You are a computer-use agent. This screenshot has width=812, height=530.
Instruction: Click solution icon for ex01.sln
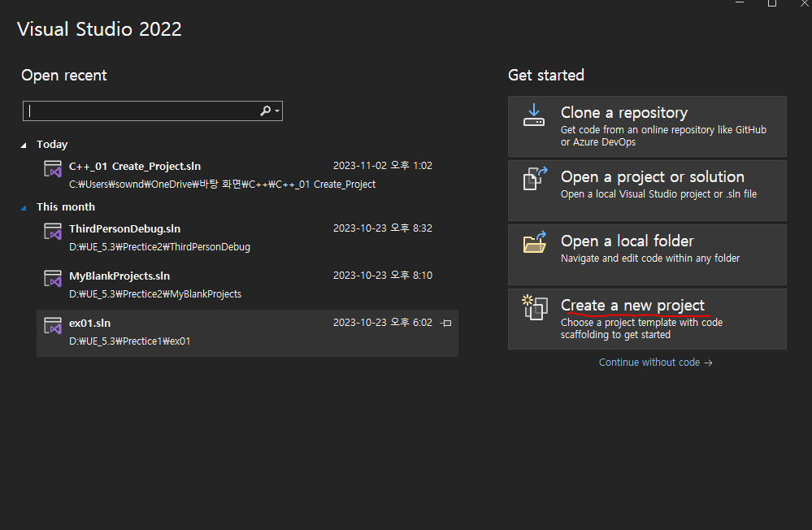(x=53, y=326)
